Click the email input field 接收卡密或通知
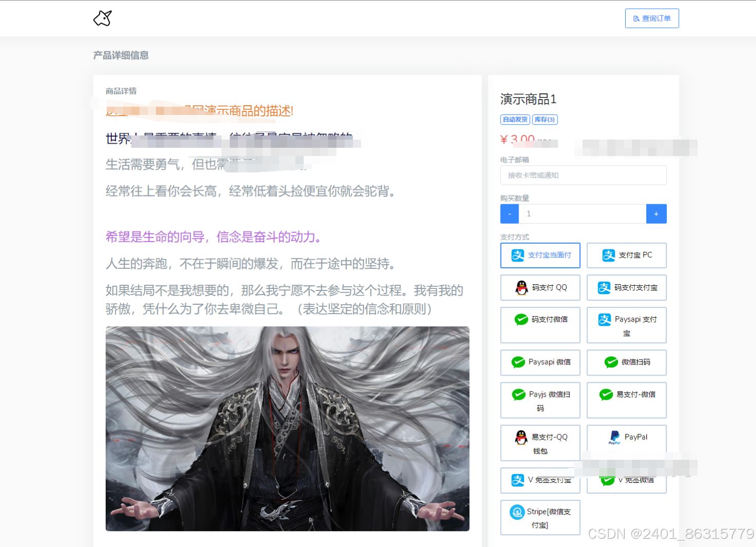This screenshot has width=756, height=547. pyautogui.click(x=583, y=175)
